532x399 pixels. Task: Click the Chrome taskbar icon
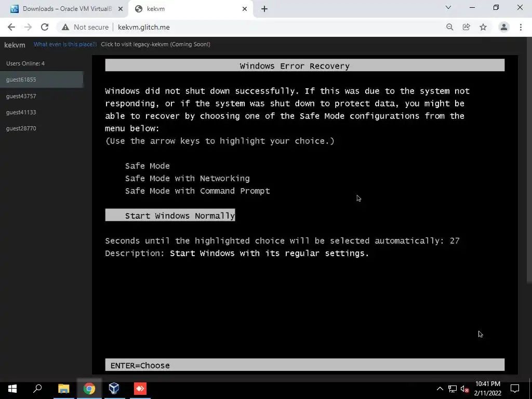[89, 389]
